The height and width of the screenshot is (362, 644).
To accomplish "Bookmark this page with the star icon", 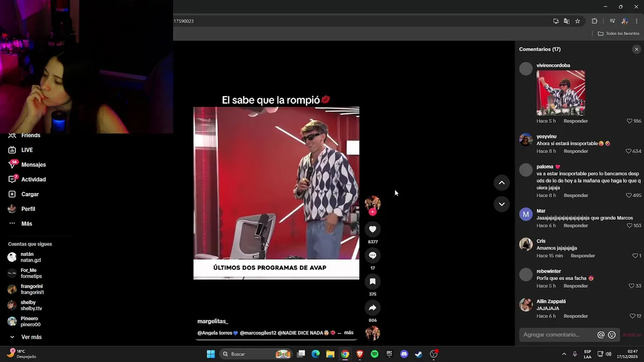I will coord(578,21).
